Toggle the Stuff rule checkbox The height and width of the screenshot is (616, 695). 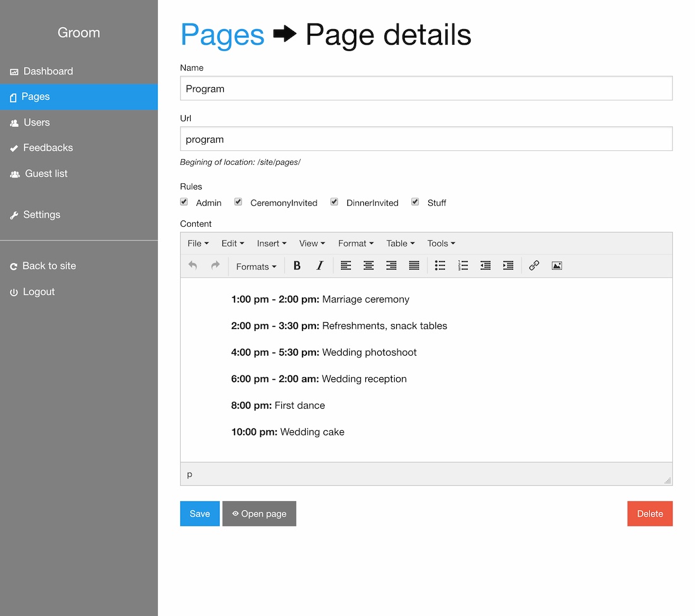tap(415, 202)
